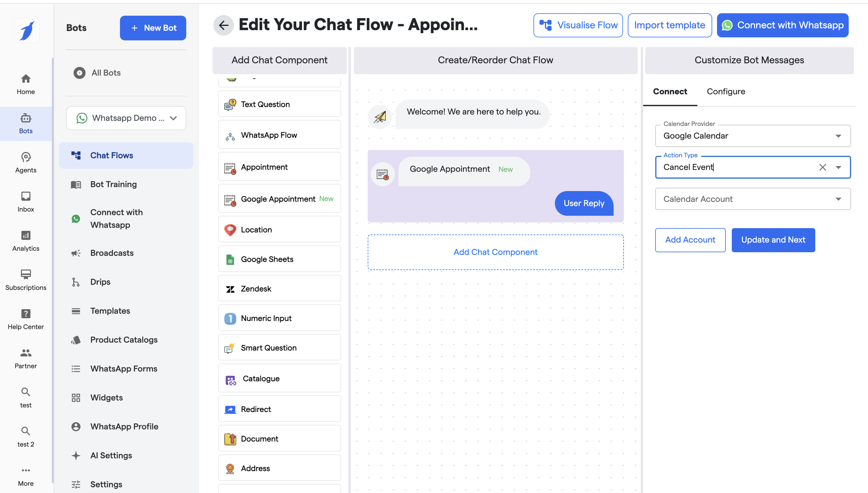Open Home from the sidebar
Screen dimensions: 868x493
coord(26,84)
